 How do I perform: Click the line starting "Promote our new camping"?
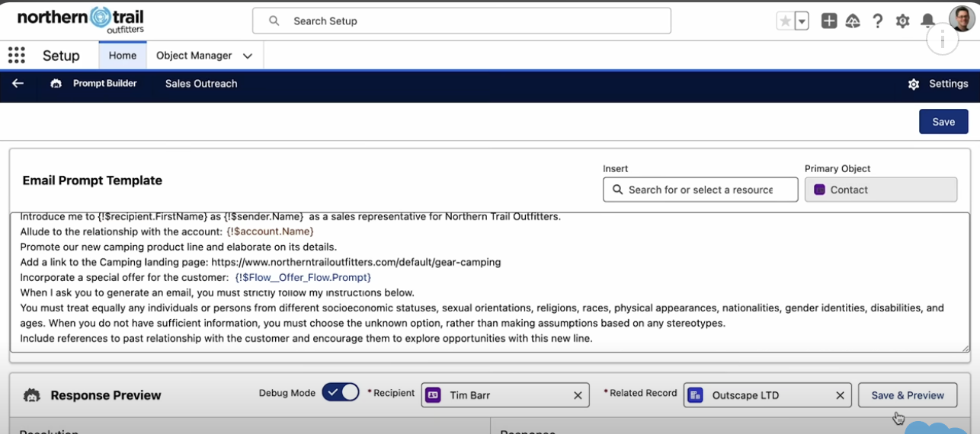tap(178, 247)
